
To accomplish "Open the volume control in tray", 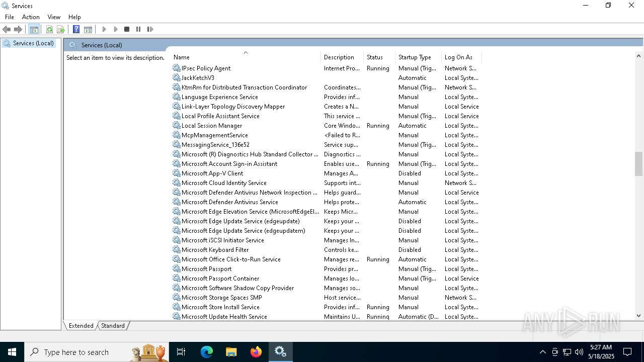I will [579, 352].
